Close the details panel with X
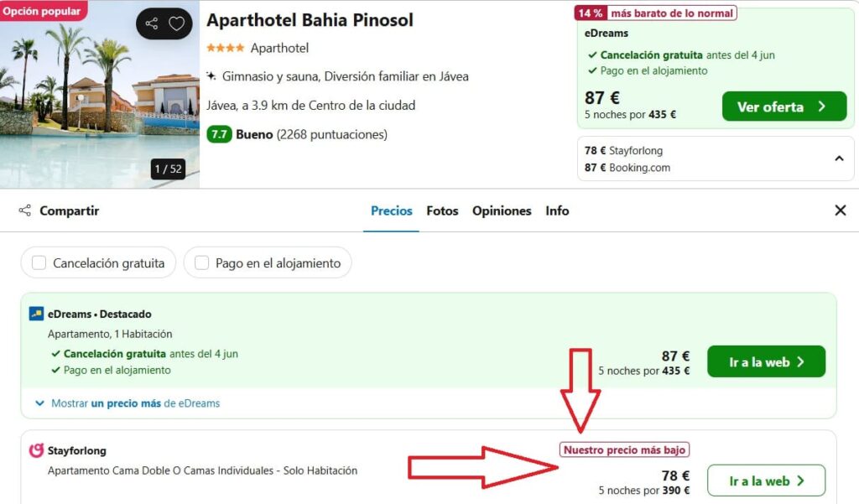This screenshot has width=859, height=504. point(841,210)
